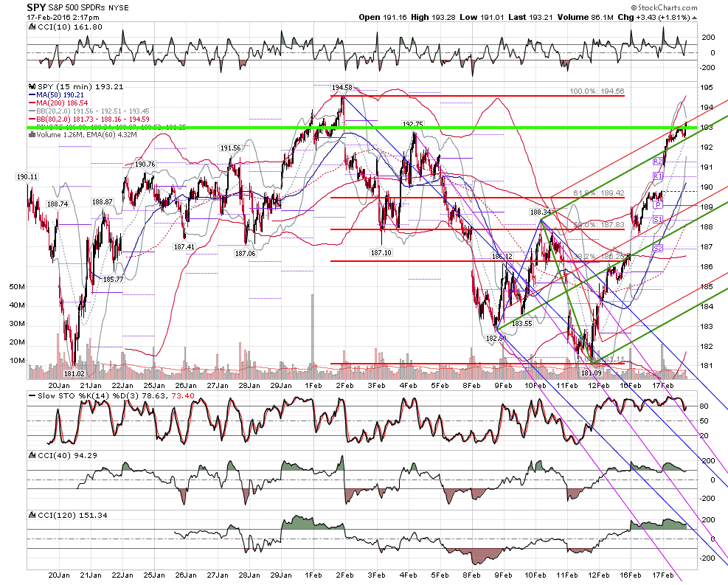The width and height of the screenshot is (728, 585).
Task: Click the 181.09 low price label
Action: [x=591, y=373]
